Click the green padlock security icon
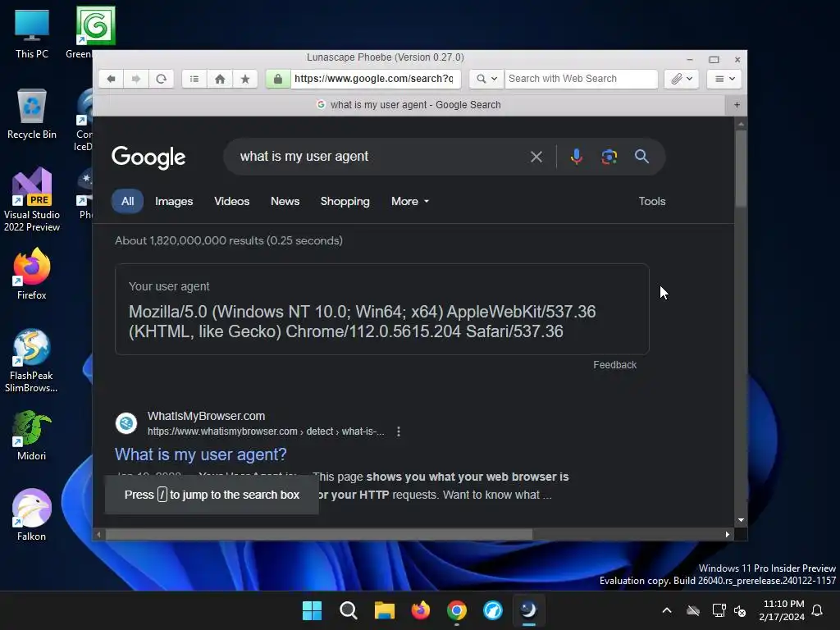The width and height of the screenshot is (840, 630). pyautogui.click(x=277, y=79)
